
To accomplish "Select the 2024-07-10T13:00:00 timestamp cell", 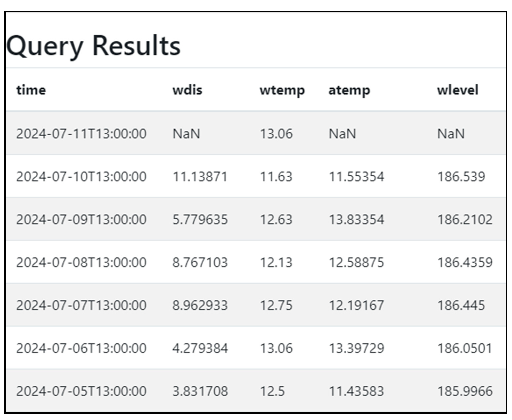I will point(81,176).
